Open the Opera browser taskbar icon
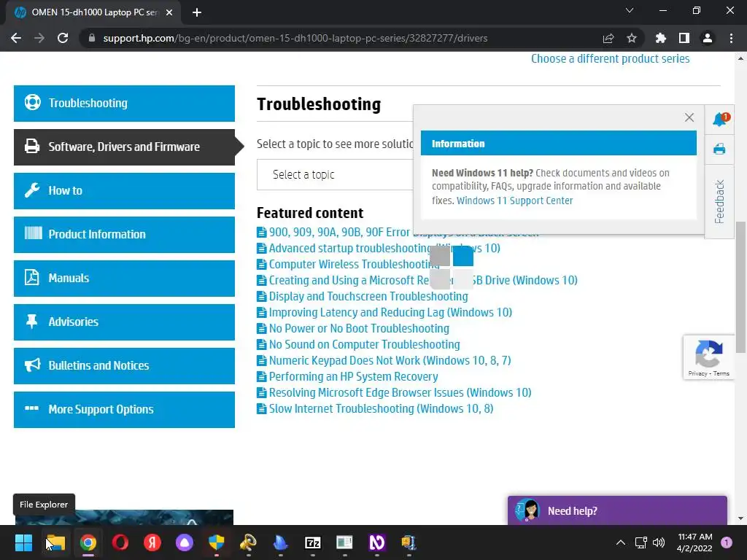This screenshot has height=560, width=747. [x=120, y=542]
